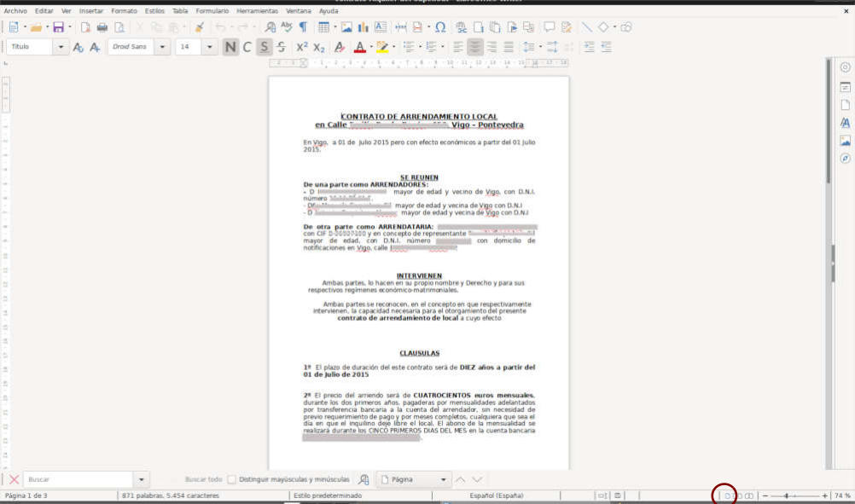Toggle bold (N) formatting

click(230, 48)
